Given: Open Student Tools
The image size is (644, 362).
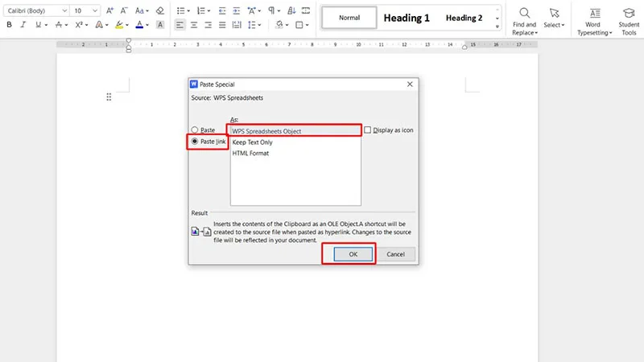Looking at the screenshot, I should coord(629,22).
